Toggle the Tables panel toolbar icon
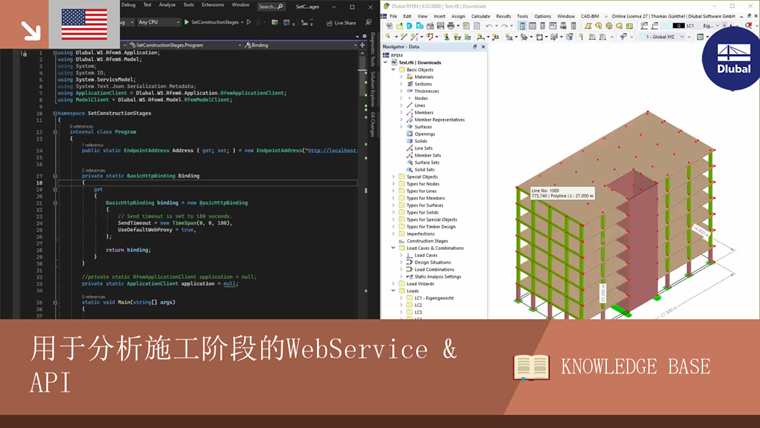Viewport: 760px width, 428px height. tap(532, 26)
